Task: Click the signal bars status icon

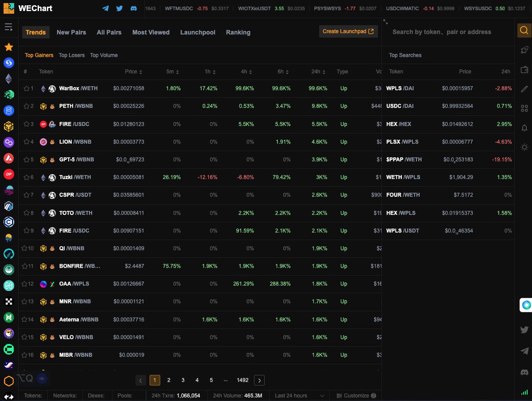Action: pos(525,392)
